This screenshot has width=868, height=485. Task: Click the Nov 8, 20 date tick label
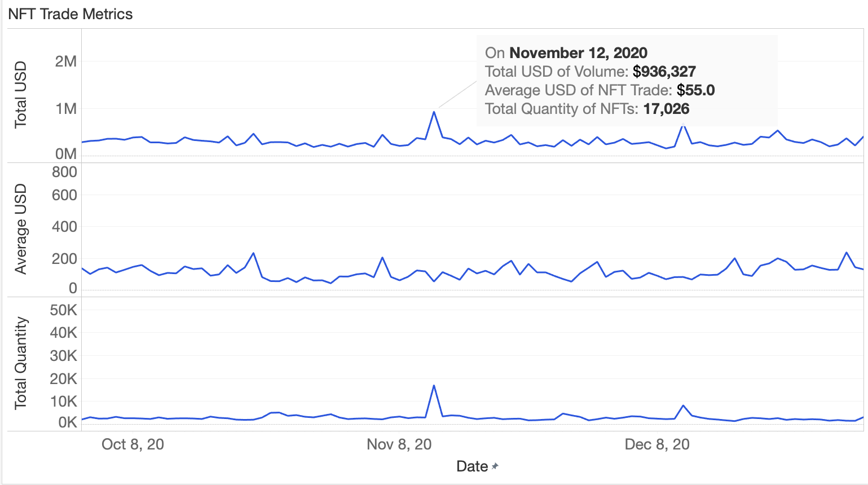point(399,444)
